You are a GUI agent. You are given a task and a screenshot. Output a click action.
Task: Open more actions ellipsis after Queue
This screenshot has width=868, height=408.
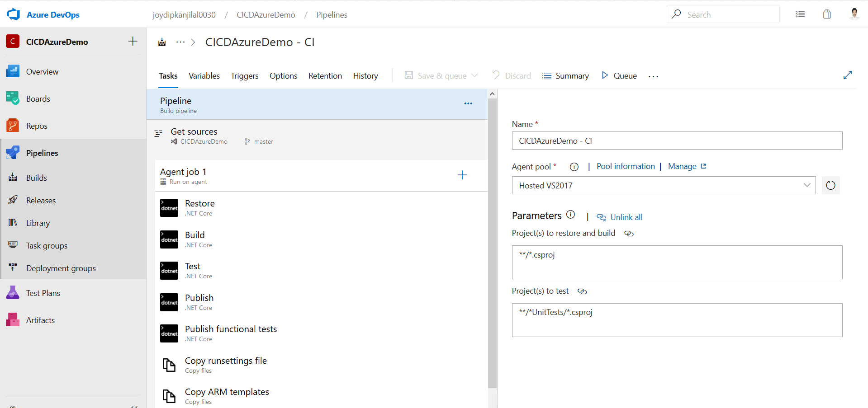(x=653, y=76)
